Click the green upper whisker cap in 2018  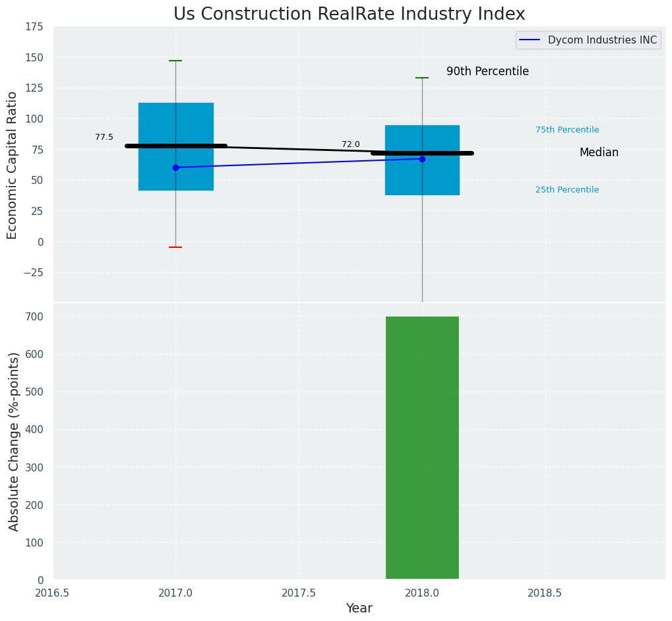pyautogui.click(x=422, y=78)
